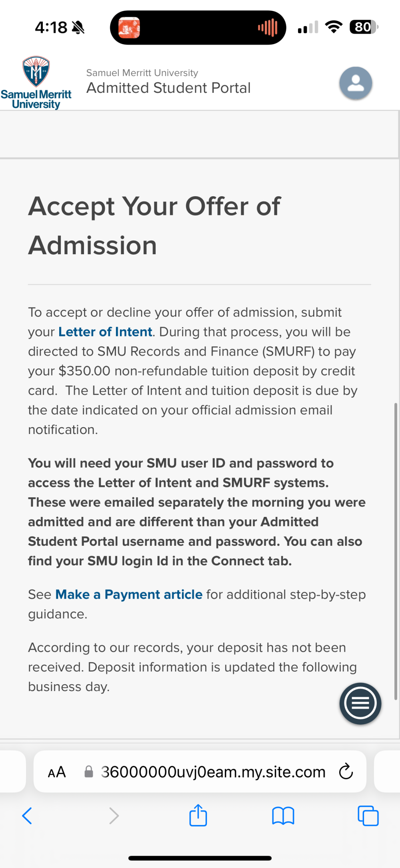This screenshot has width=400, height=868.
Task: Open the AA reader text-size menu
Action: (x=57, y=772)
